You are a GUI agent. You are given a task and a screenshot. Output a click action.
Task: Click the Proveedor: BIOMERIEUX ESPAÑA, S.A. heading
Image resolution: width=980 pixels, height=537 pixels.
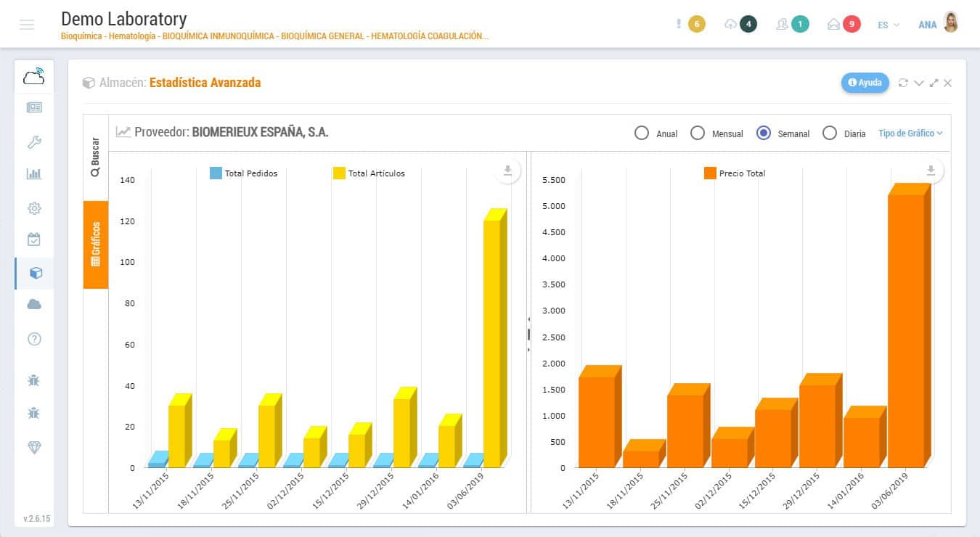coord(232,133)
